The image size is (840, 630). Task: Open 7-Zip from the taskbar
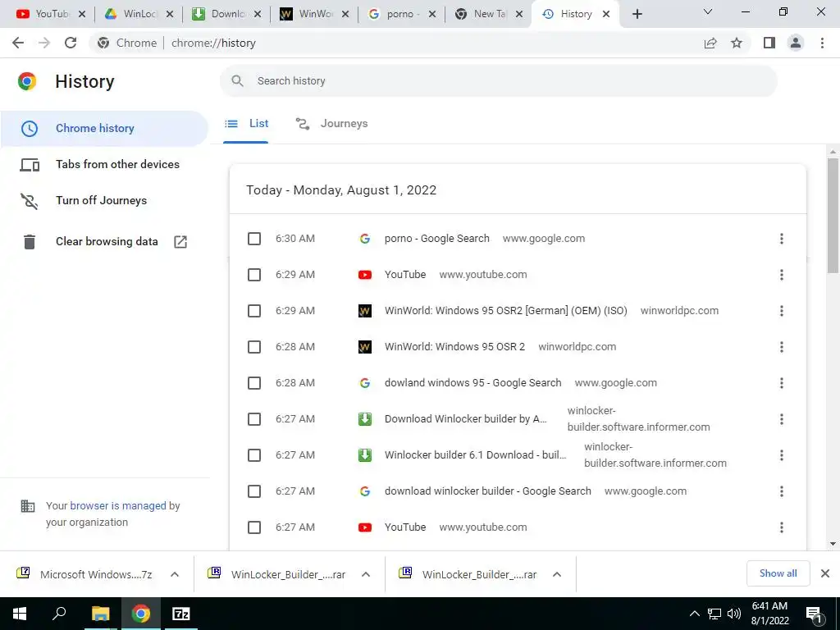[181, 614]
